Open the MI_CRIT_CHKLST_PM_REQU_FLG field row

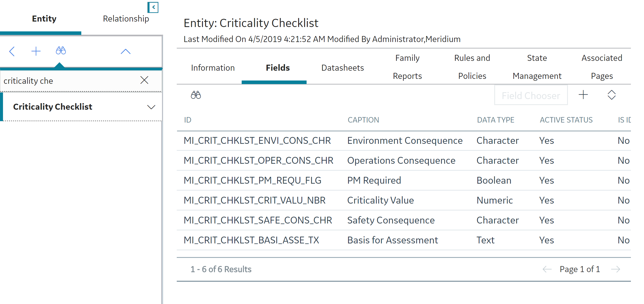tap(404, 180)
